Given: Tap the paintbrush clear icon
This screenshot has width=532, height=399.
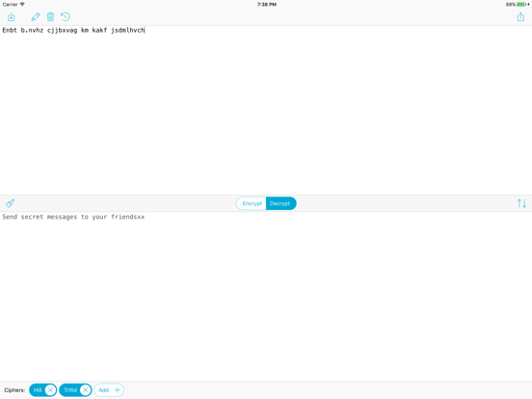Looking at the screenshot, I should [x=11, y=203].
